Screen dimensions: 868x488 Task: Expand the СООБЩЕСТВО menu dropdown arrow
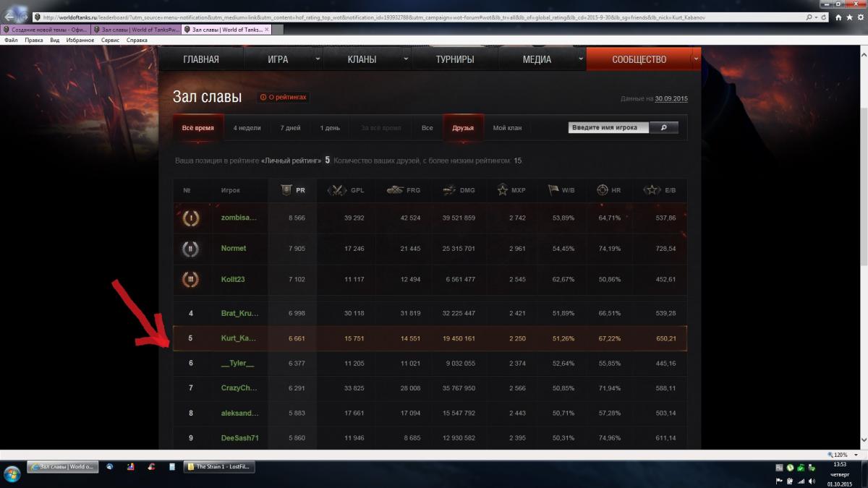(x=696, y=59)
